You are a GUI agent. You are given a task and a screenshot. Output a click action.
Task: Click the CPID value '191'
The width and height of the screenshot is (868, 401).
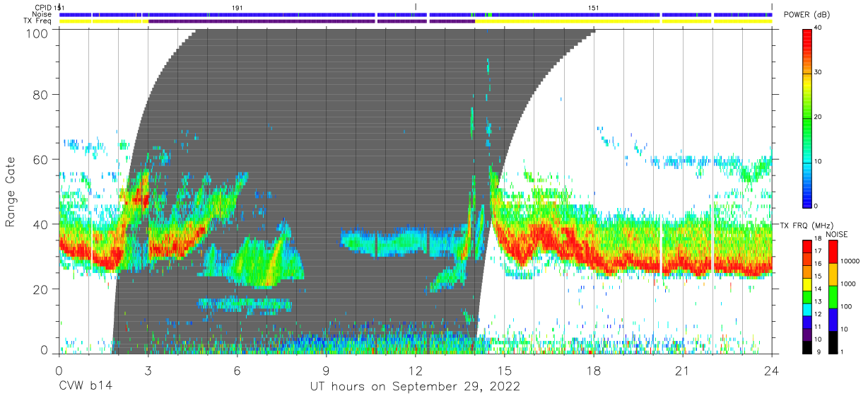pyautogui.click(x=237, y=7)
